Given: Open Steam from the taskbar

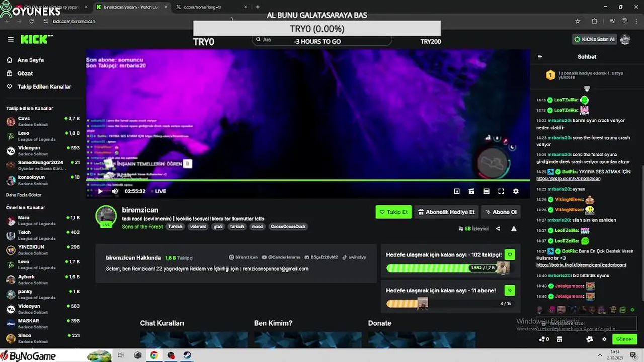Looking at the screenshot, I should coord(187,355).
